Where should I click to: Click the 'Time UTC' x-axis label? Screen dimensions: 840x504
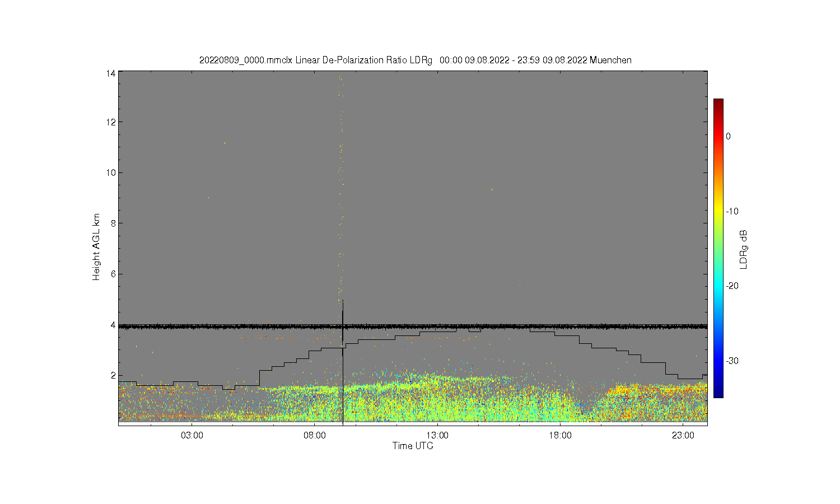point(413,446)
